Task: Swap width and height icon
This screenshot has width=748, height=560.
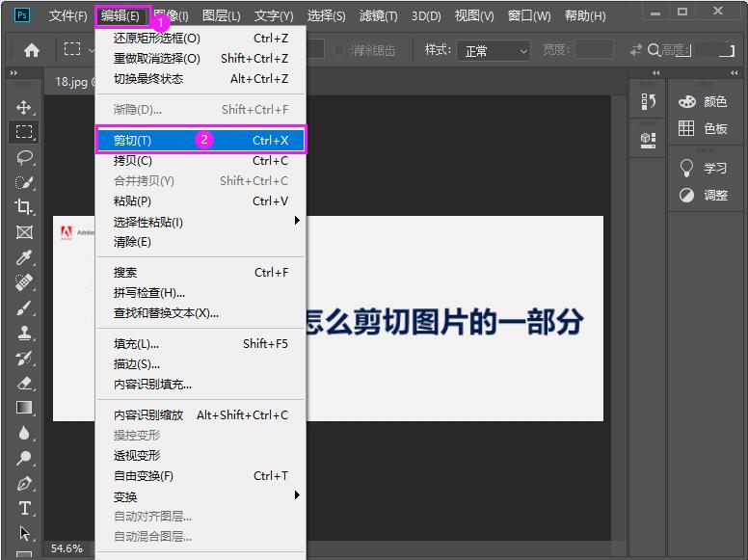Action: pyautogui.click(x=636, y=49)
